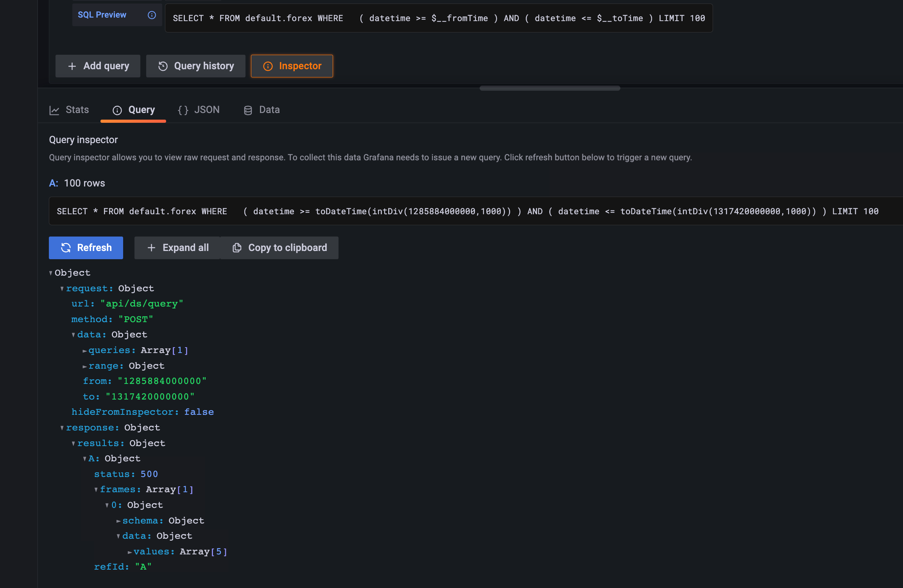The width and height of the screenshot is (903, 588).
Task: Switch to the Stats tab
Action: [77, 110]
